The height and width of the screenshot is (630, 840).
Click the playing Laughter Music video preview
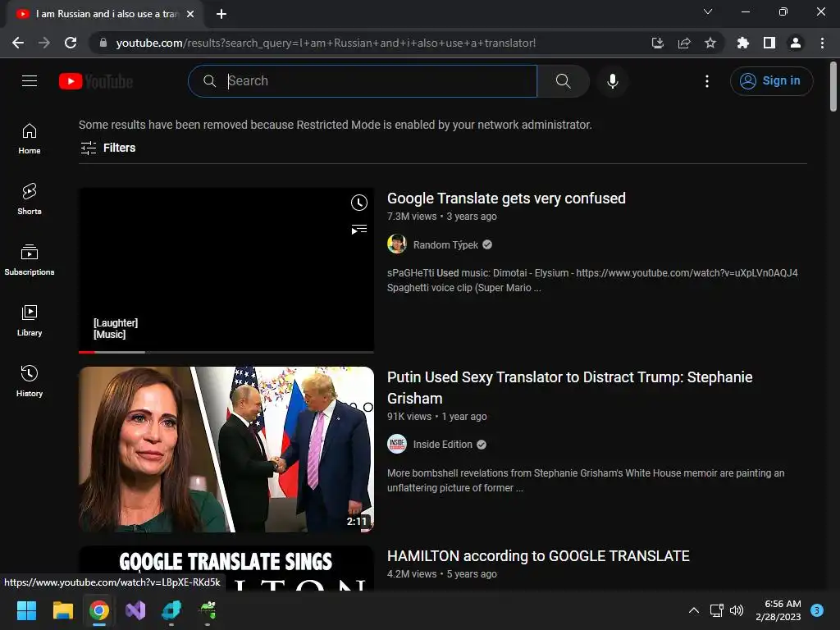pyautogui.click(x=226, y=269)
